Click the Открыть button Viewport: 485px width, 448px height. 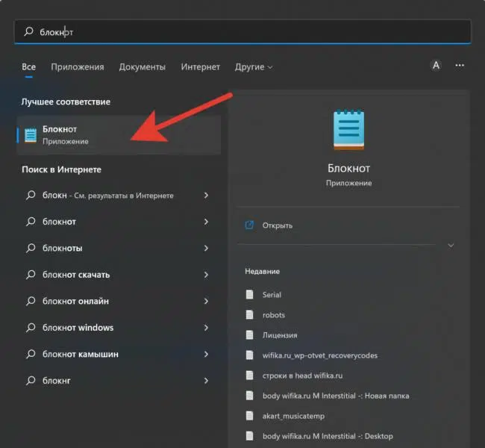277,225
